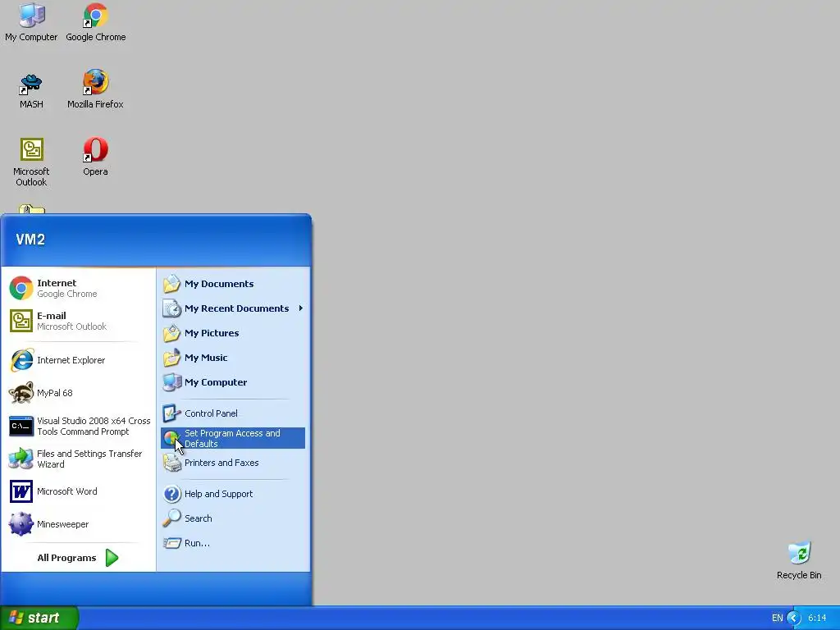
Task: Launch Google Chrome from the desktop
Action: [x=96, y=22]
